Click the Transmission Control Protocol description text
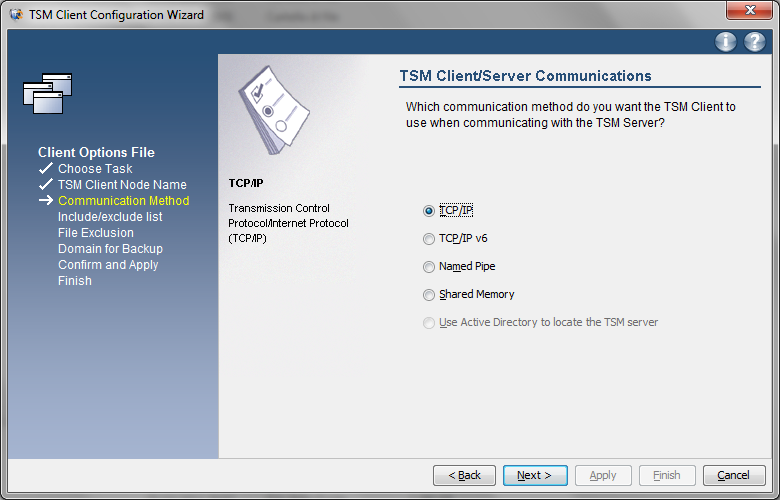Image resolution: width=780 pixels, height=500 pixels. [288, 223]
